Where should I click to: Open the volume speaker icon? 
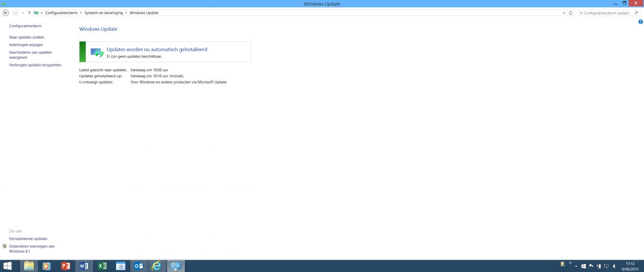614,266
